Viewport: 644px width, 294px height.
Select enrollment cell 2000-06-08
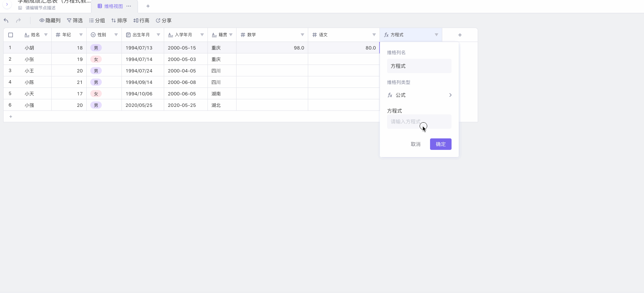186,82
